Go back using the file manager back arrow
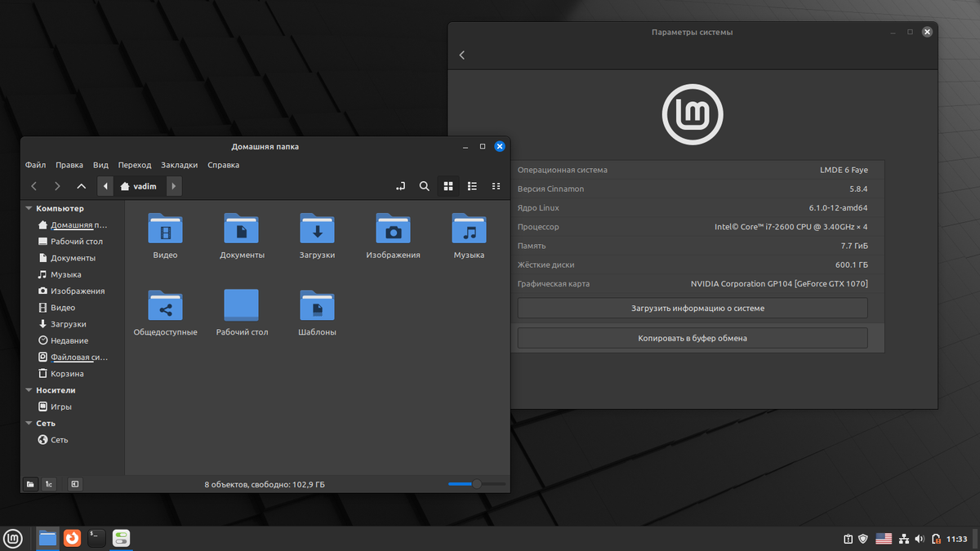Image resolution: width=980 pixels, height=551 pixels. coord(33,186)
